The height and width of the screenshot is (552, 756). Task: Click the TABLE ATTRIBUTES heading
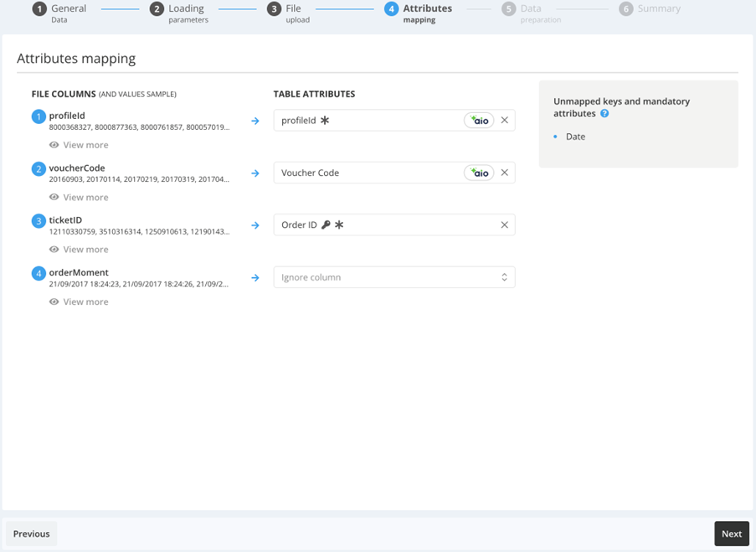tap(314, 94)
